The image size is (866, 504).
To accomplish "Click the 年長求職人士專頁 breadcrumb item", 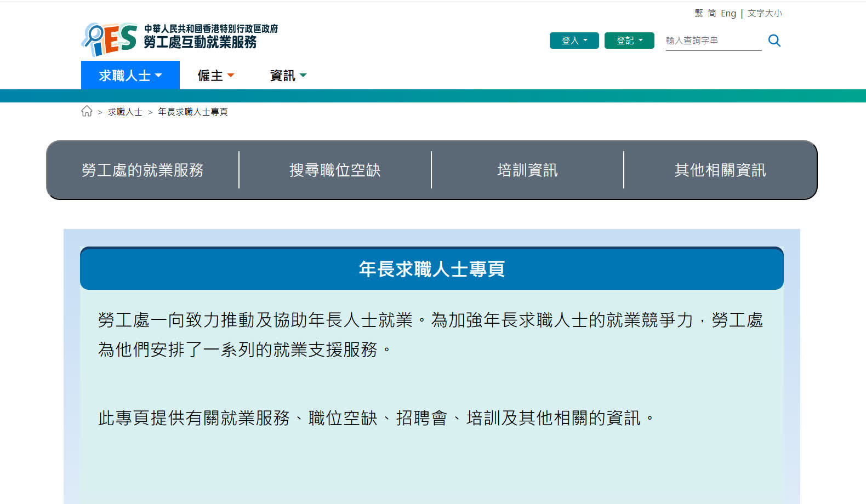I will click(192, 112).
